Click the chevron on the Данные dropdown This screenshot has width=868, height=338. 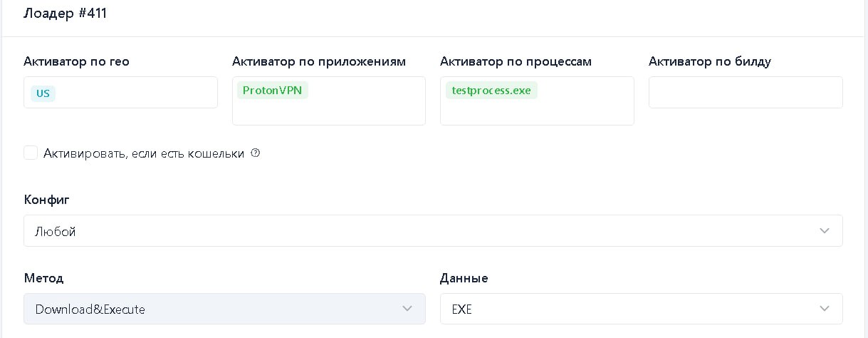(x=824, y=309)
